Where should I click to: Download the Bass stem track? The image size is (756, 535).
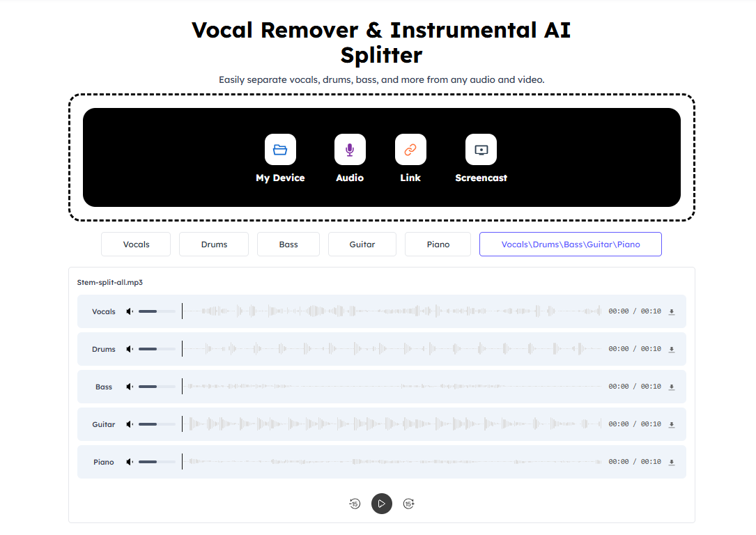tap(671, 387)
